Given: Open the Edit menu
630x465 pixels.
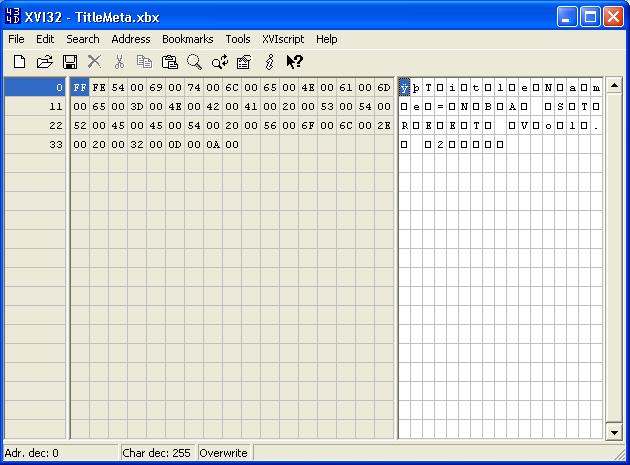Looking at the screenshot, I should (x=45, y=39).
